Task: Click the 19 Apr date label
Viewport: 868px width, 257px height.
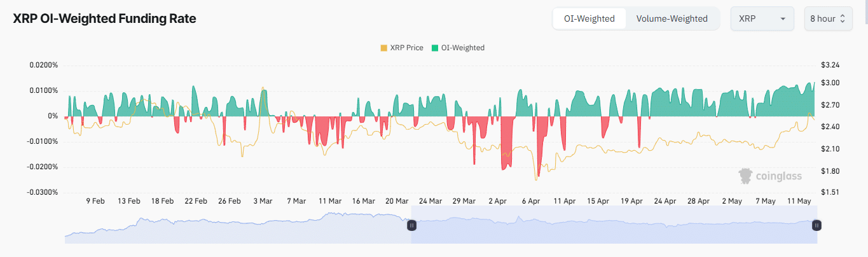Action: pyautogui.click(x=631, y=201)
